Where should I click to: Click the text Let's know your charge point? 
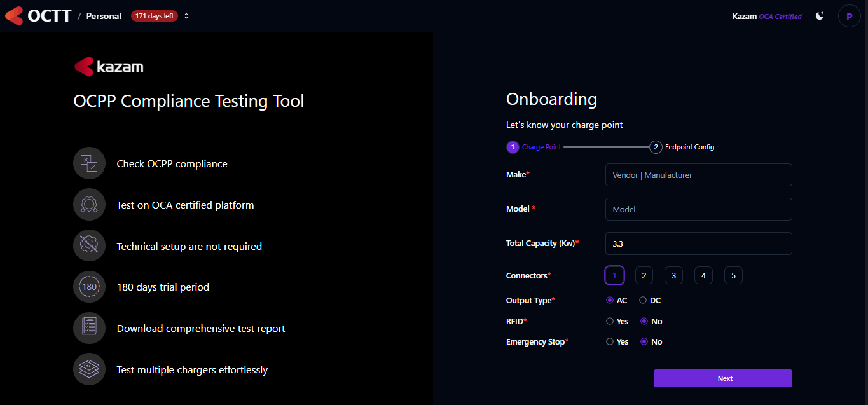565,125
